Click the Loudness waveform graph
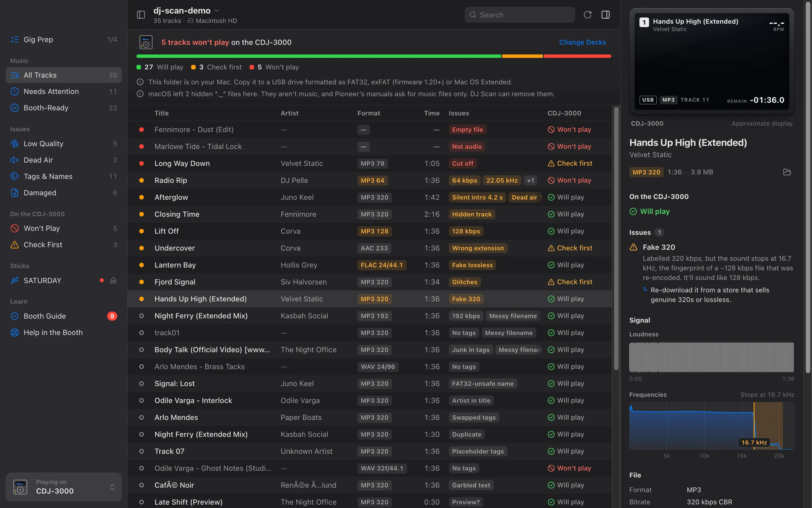 (x=711, y=357)
